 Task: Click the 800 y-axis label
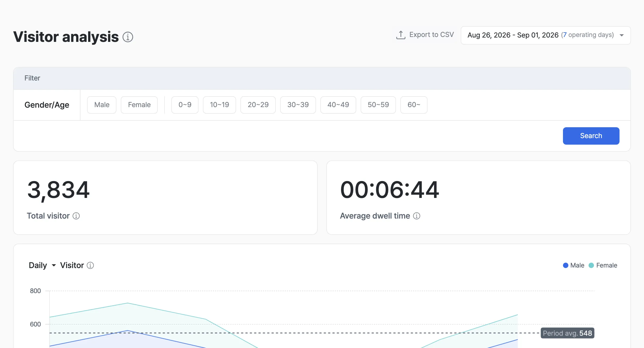point(35,291)
